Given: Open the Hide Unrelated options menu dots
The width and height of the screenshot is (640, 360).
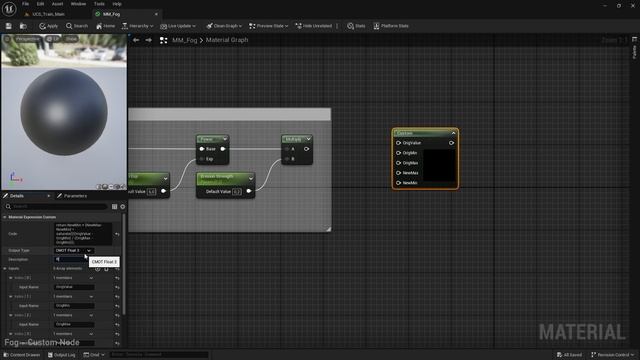Looking at the screenshot, I should pyautogui.click(x=337, y=26).
